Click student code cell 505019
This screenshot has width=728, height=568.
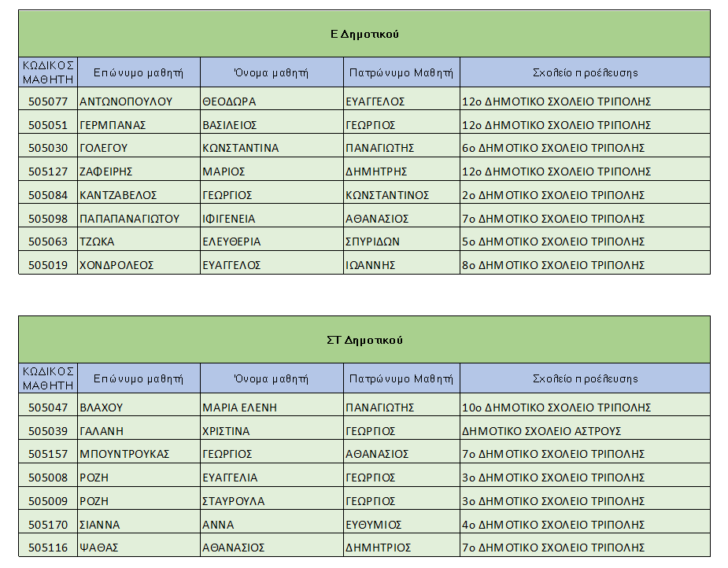pyautogui.click(x=48, y=265)
